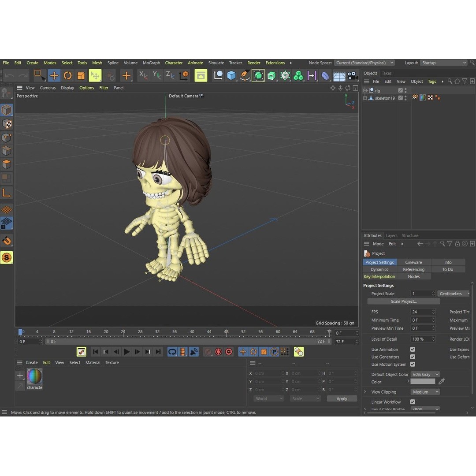Select the character material thumbnail

35,376
